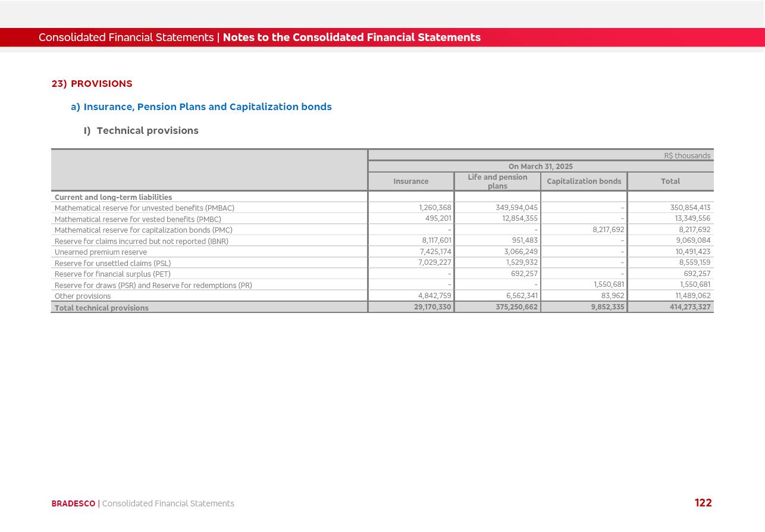765x532 pixels.
Task: Click the "Mathematical reserve for unvested benefits (PMBAC)" row
Action: coord(144,208)
